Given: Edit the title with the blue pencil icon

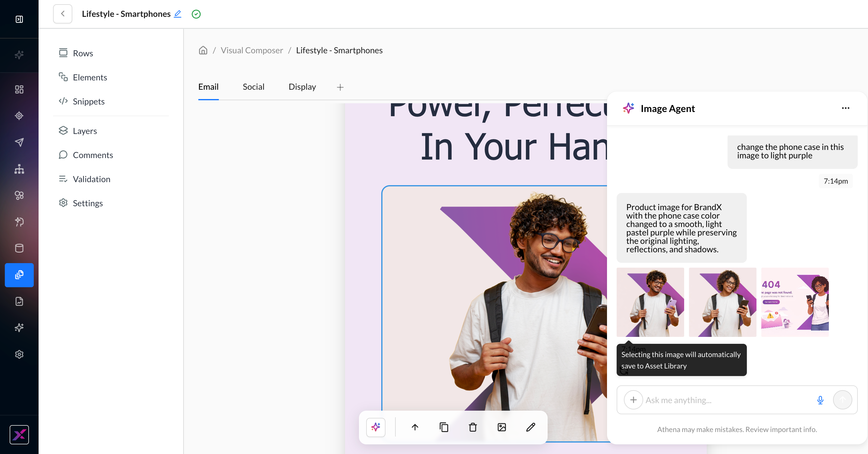Looking at the screenshot, I should [178, 14].
